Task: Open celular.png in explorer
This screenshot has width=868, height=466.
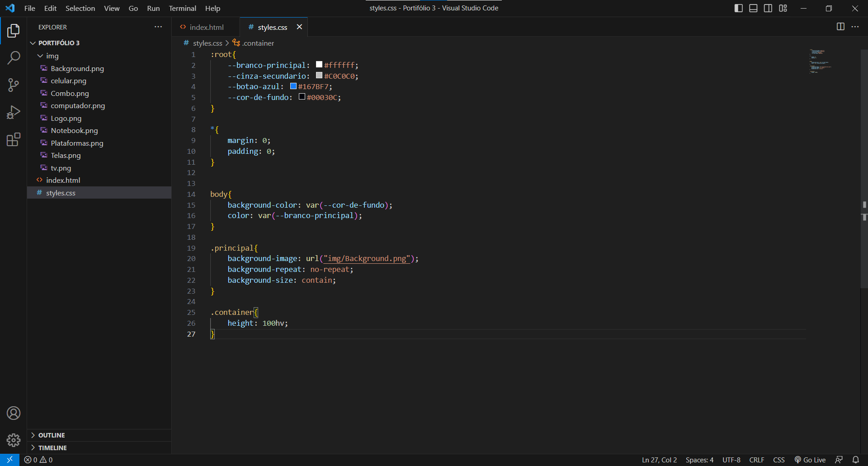Action: tap(99, 81)
